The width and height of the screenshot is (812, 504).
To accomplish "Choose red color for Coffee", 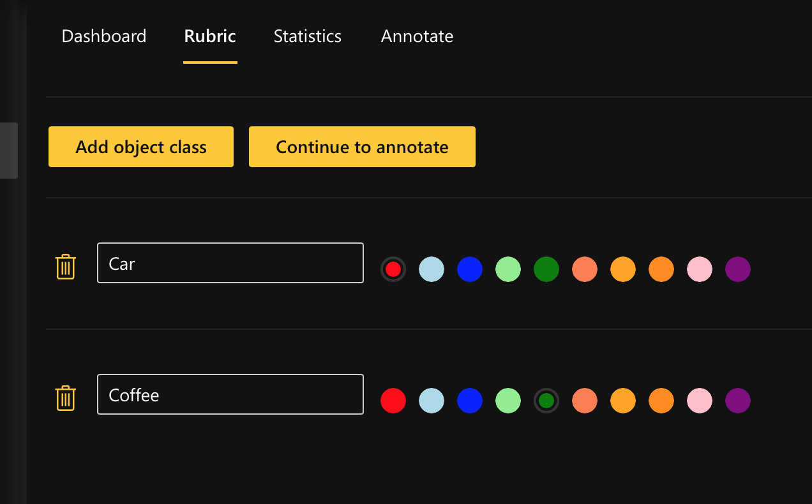I will tap(393, 401).
